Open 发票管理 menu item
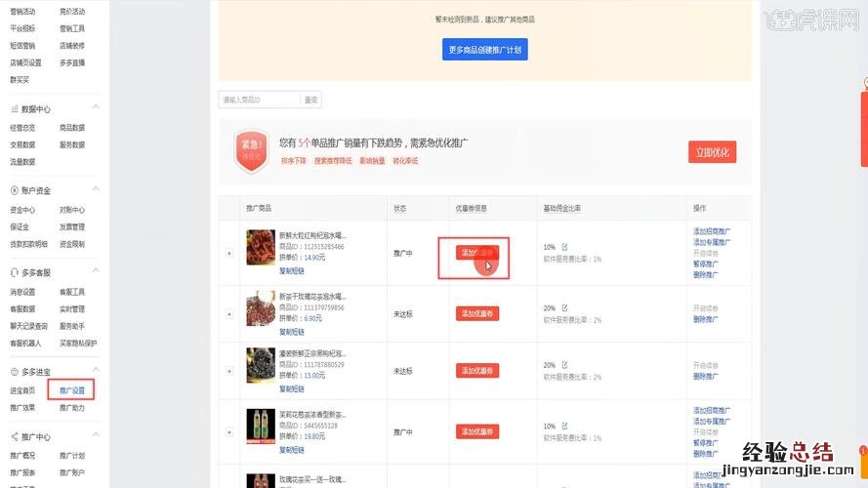The height and width of the screenshot is (488, 868). pos(72,226)
